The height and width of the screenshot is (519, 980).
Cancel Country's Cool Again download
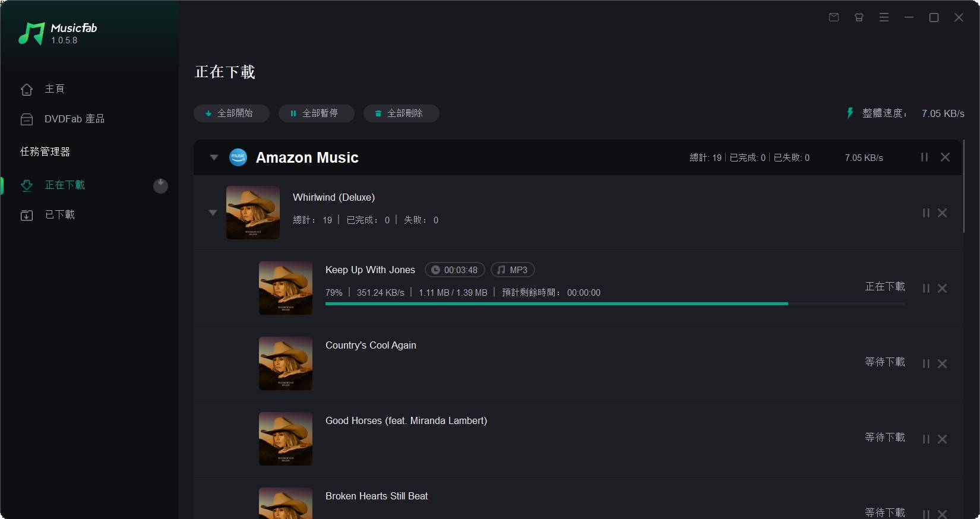[942, 363]
